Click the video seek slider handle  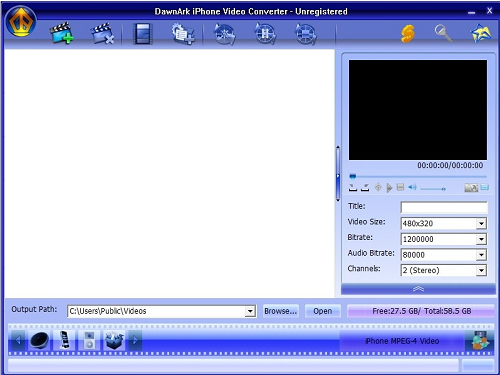353,176
